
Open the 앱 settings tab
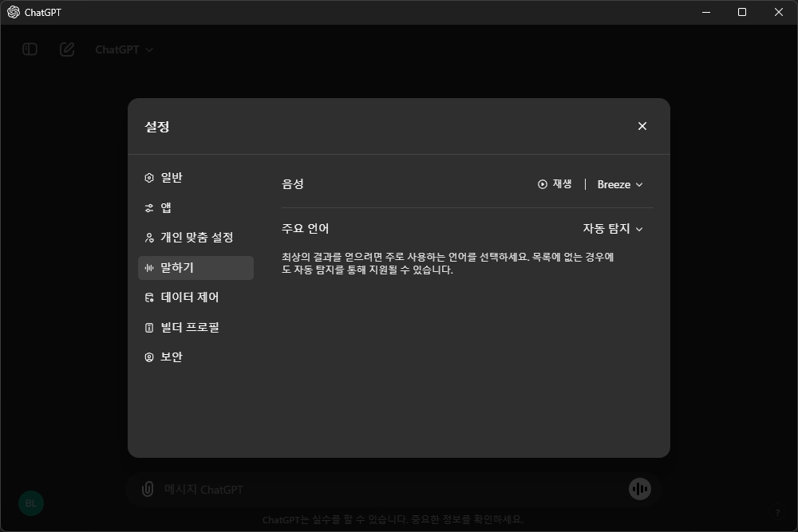point(196,207)
